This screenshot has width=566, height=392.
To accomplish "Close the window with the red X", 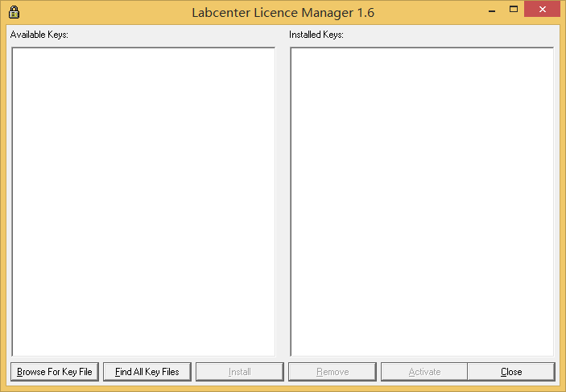I will pos(542,10).
